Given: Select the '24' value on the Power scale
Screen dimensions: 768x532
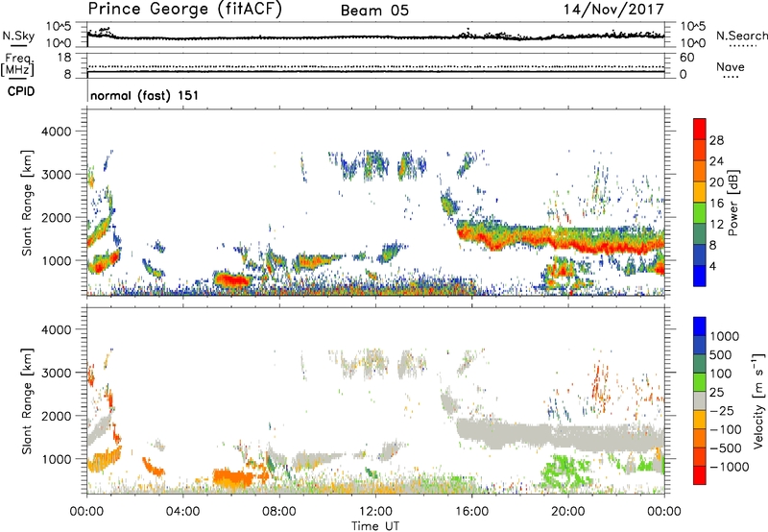Looking at the screenshot, I should coord(716,161).
